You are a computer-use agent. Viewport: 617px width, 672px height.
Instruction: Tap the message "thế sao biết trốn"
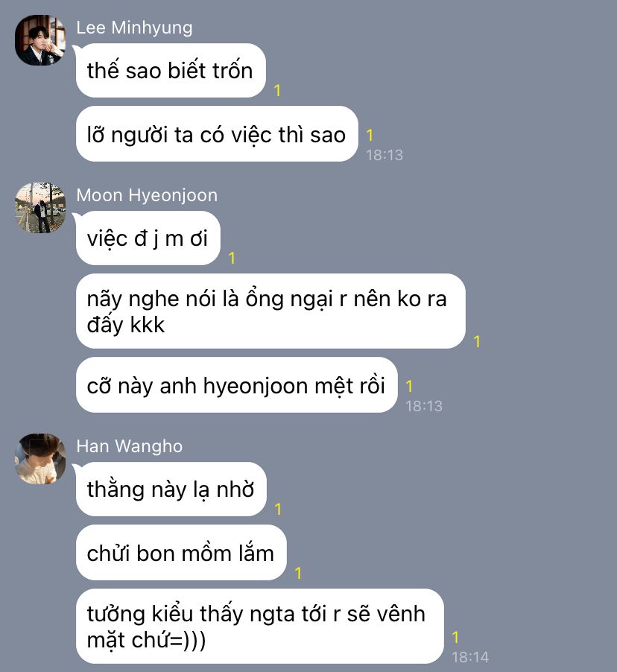[x=171, y=70]
